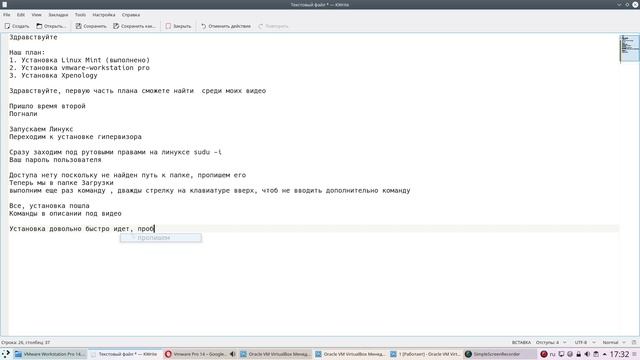Switch to the SimpleScreenRecorder taskbar window

(x=500, y=354)
